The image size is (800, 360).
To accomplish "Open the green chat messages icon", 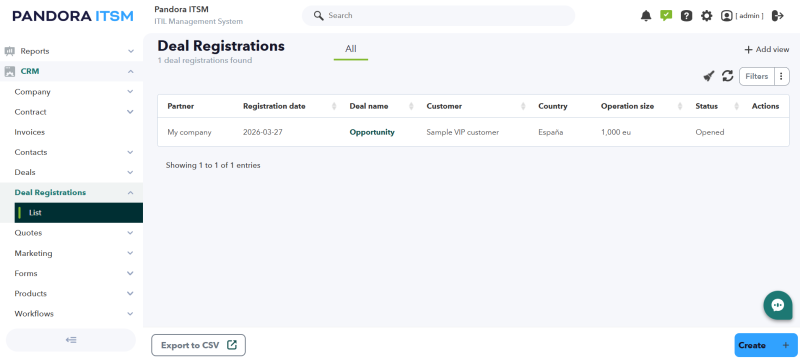I will [x=666, y=16].
